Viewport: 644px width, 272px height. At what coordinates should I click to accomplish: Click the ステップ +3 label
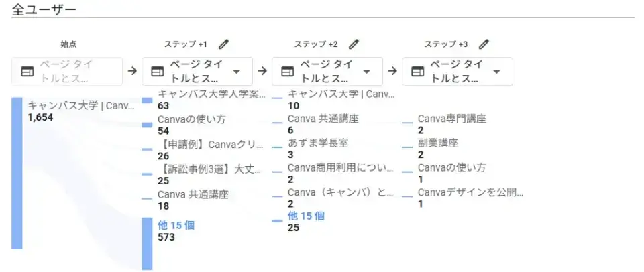(x=446, y=44)
